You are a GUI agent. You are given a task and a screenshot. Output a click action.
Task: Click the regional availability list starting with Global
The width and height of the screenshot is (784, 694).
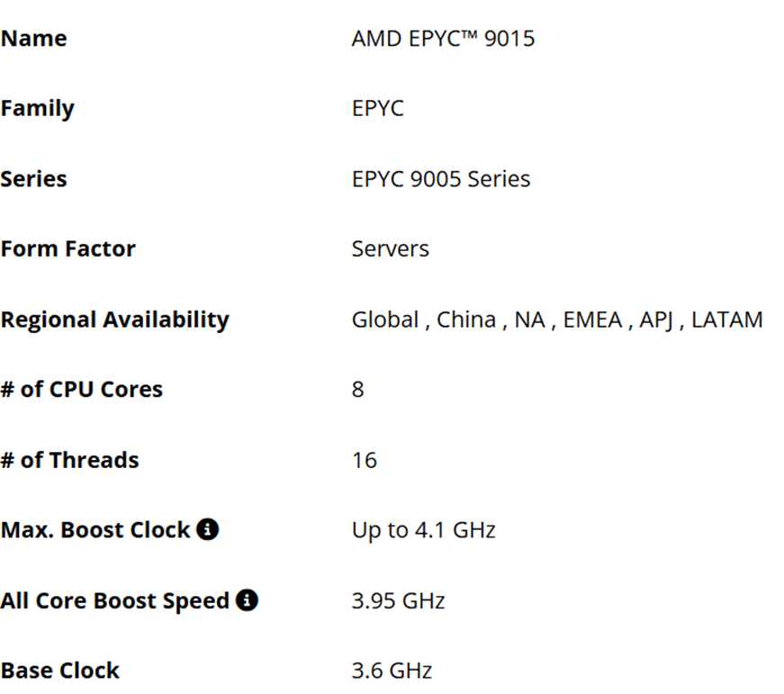(556, 320)
